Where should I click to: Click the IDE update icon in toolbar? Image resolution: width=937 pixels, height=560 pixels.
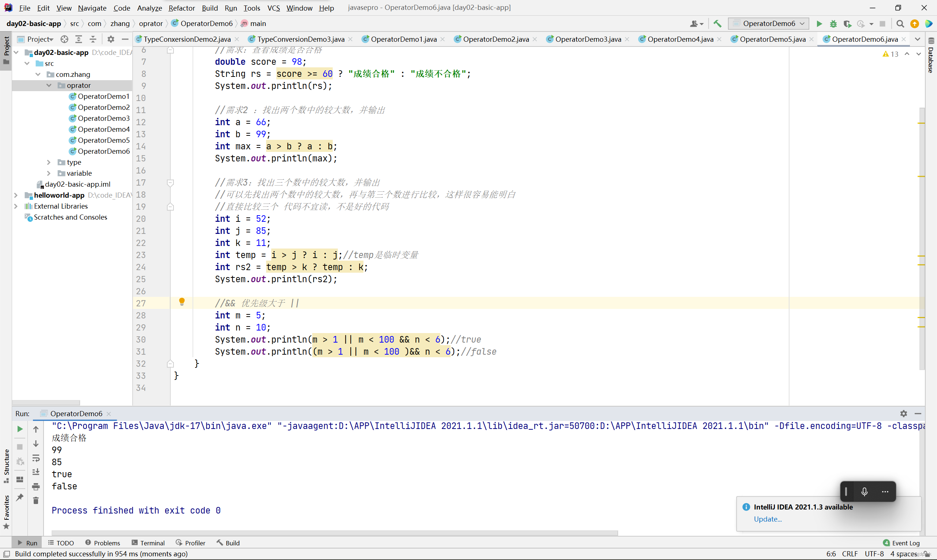[914, 24]
